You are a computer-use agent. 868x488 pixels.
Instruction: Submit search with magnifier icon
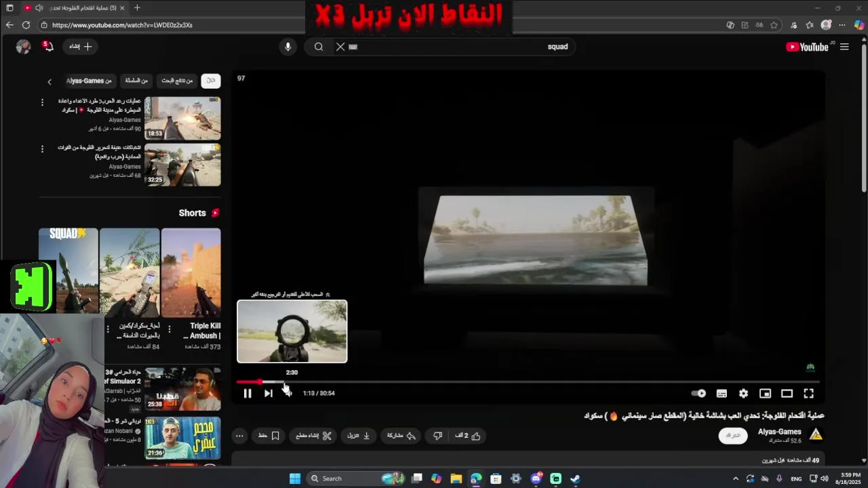tap(319, 47)
